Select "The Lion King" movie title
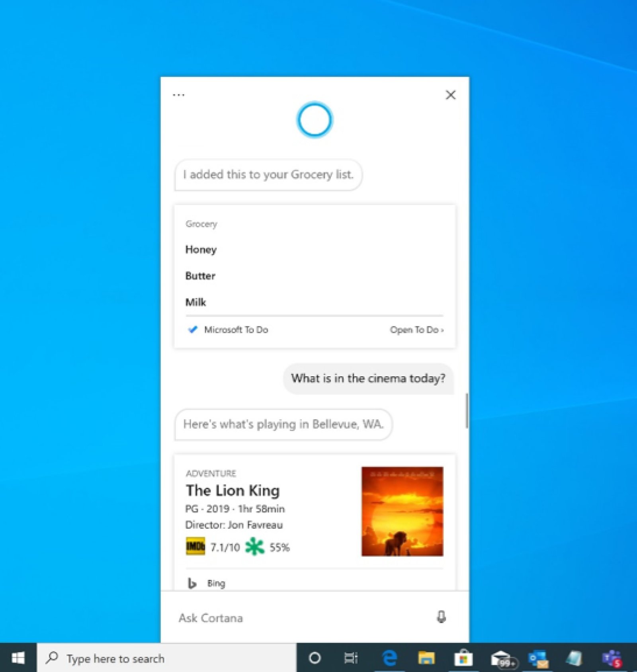Viewport: 637px width, 672px height. [233, 490]
